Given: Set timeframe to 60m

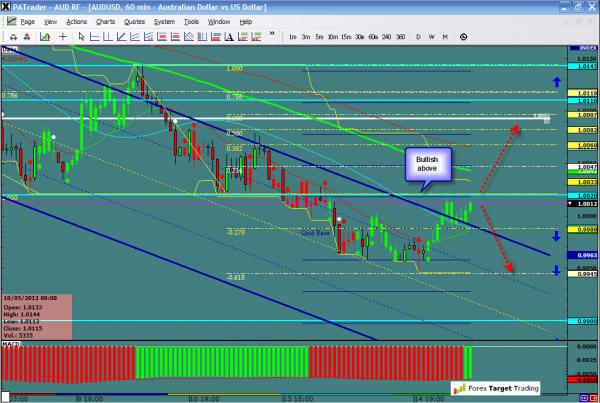Looking at the screenshot, I should pos(373,37).
